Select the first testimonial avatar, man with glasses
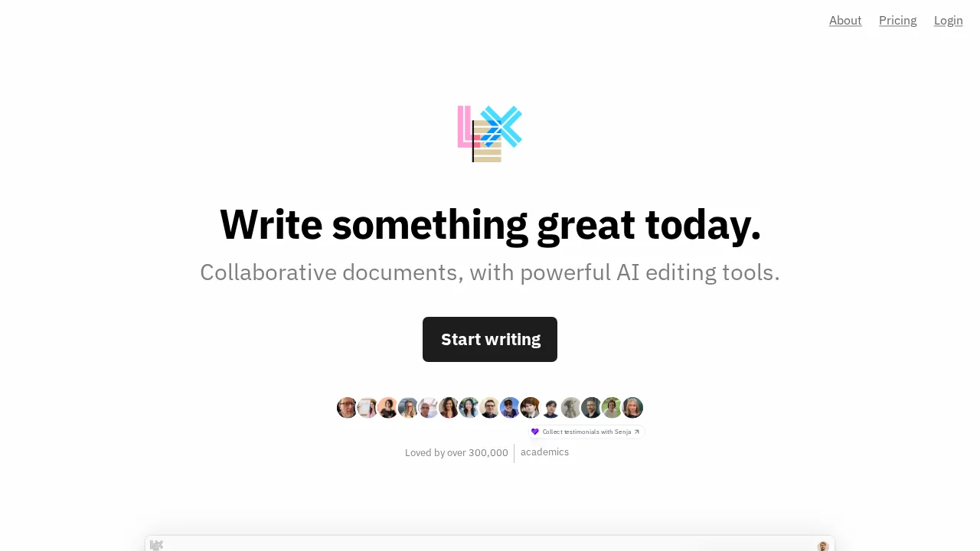 point(347,408)
